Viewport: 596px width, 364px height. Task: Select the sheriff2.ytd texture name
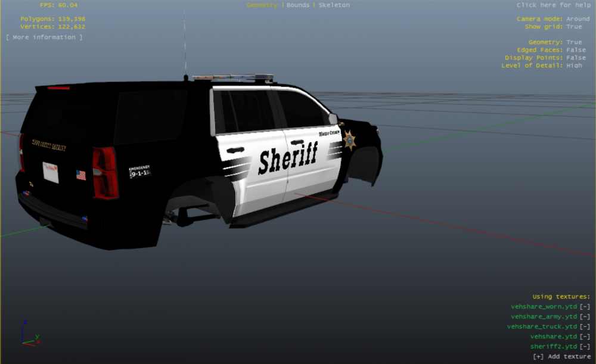coord(552,346)
